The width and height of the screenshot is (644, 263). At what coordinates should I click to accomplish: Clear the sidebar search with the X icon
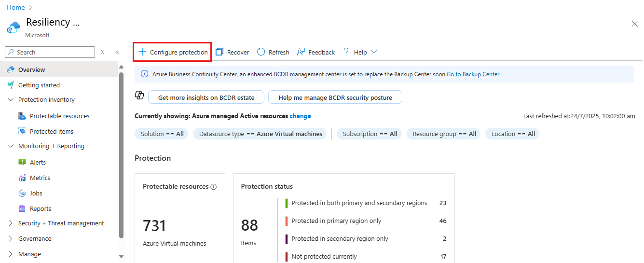tap(103, 52)
